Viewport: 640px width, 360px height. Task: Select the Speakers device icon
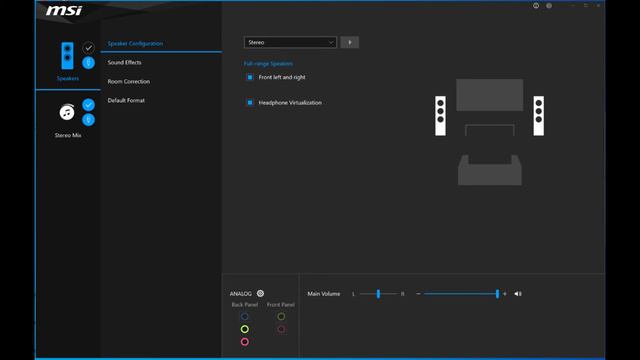tap(67, 56)
